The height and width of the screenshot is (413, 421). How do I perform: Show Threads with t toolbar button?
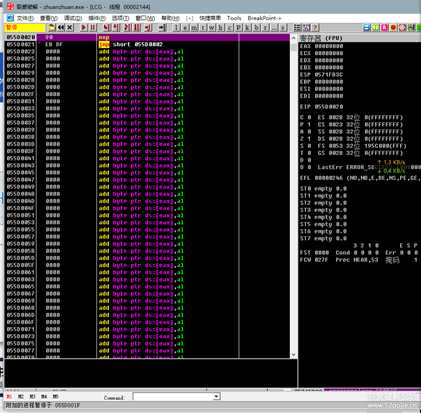(x=203, y=28)
